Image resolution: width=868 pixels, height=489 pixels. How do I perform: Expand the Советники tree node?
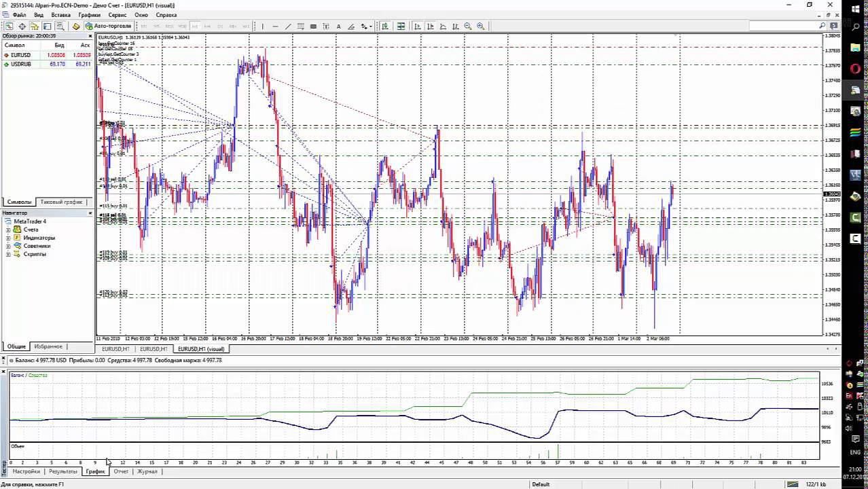[8, 246]
